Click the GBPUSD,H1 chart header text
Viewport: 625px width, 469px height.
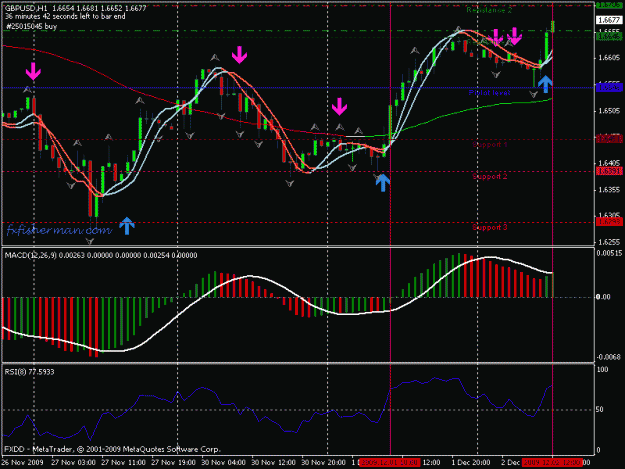point(76,8)
